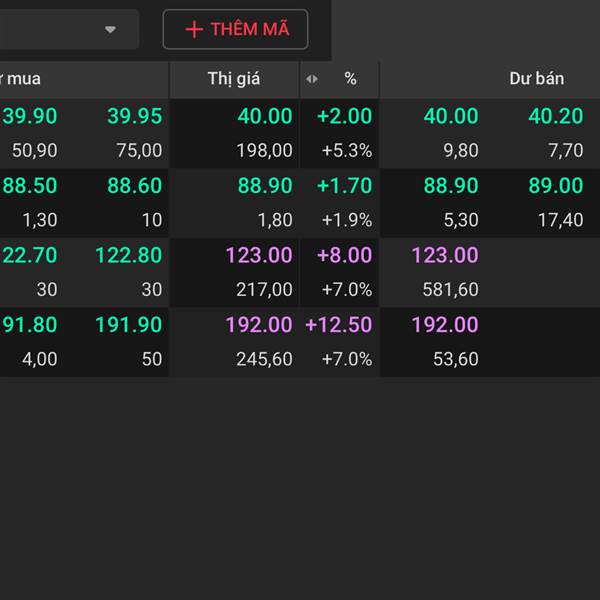600x600 pixels.
Task: Click the Dư bán column header
Action: 536,79
